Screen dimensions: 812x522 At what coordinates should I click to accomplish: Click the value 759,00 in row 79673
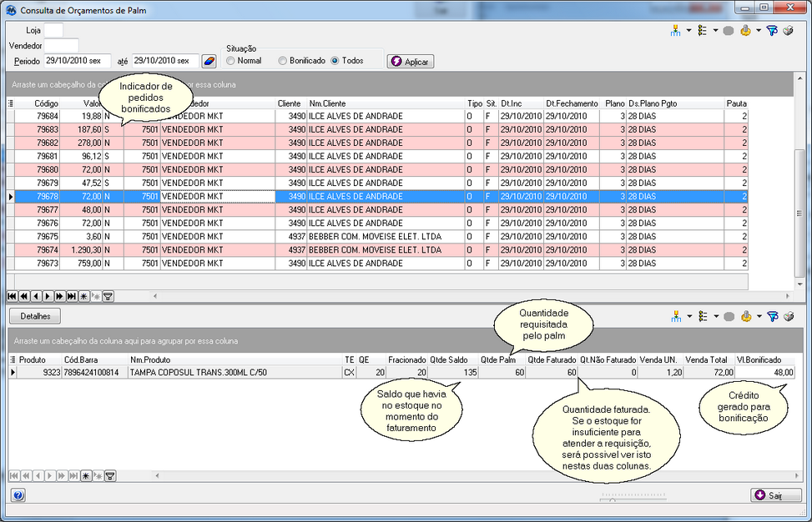89,264
